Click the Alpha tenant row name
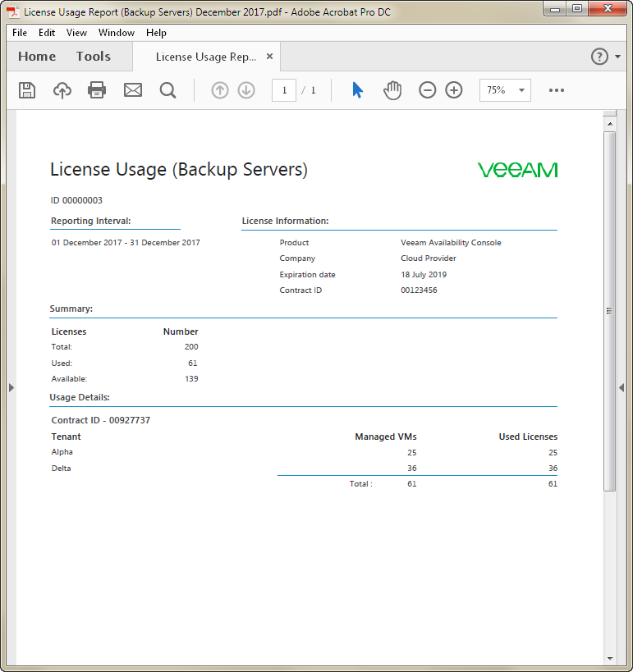633x672 pixels. [x=62, y=452]
